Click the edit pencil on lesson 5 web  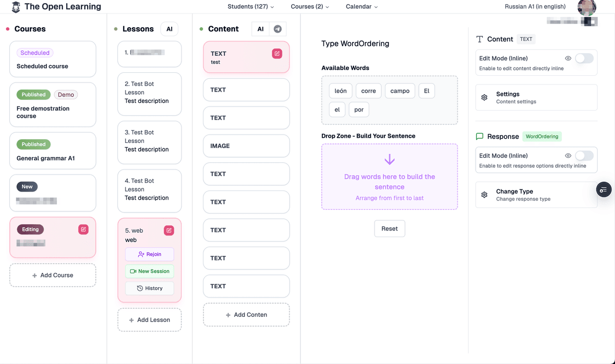(169, 230)
